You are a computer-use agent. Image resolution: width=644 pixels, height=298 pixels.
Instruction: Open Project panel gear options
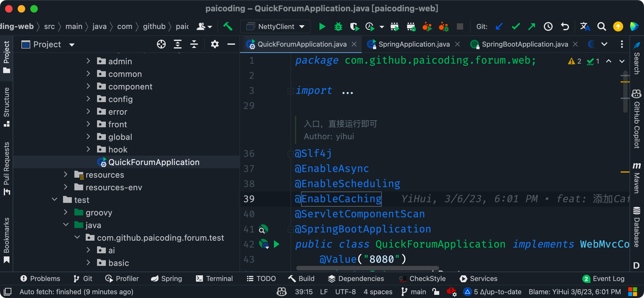(215, 44)
